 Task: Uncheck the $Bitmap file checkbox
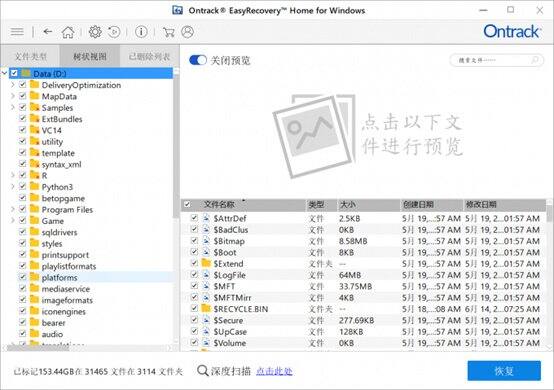point(194,241)
